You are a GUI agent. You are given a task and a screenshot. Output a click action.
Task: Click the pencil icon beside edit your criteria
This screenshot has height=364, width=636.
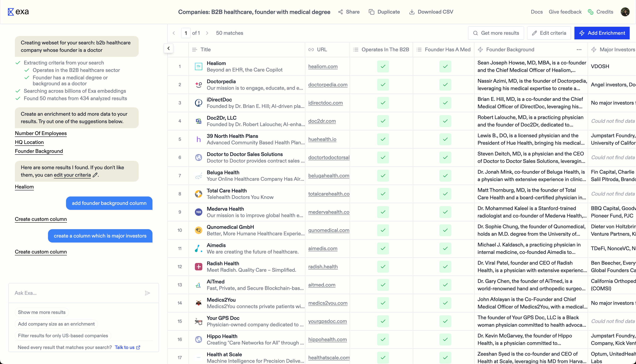(95, 175)
